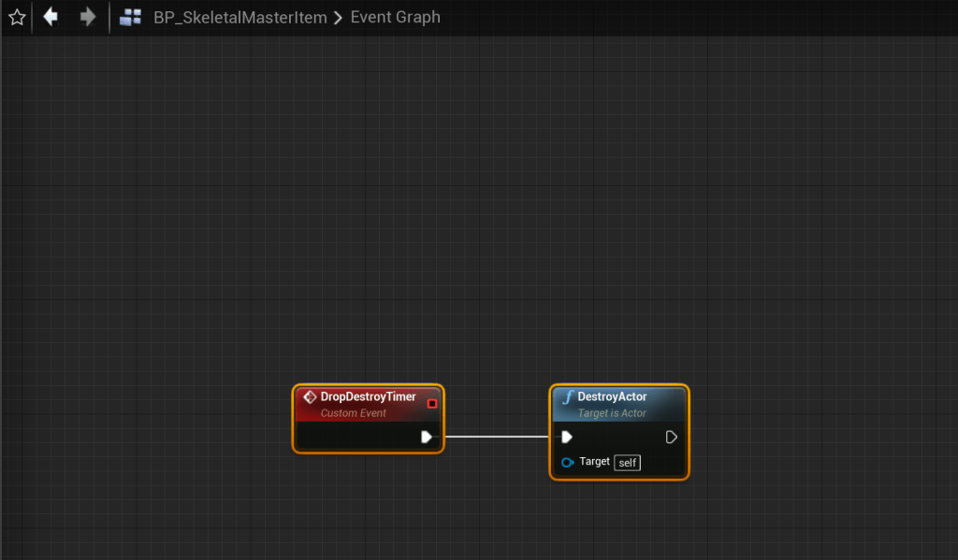Click the DropDestroyTimer exec output pin
The width and height of the screenshot is (958, 560).
(x=427, y=437)
